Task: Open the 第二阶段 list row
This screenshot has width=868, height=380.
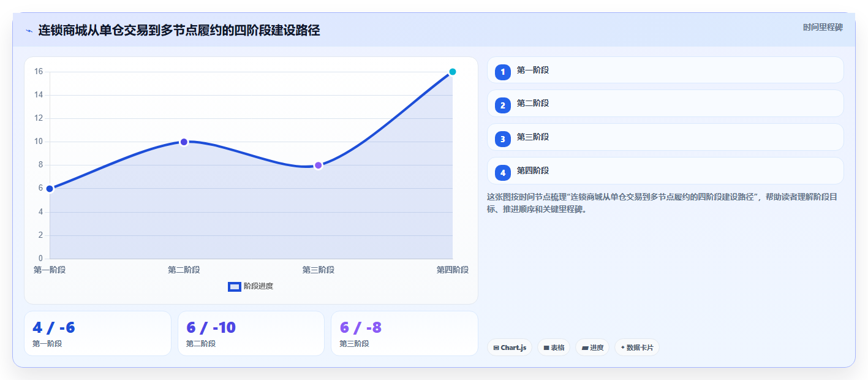Action: point(665,103)
